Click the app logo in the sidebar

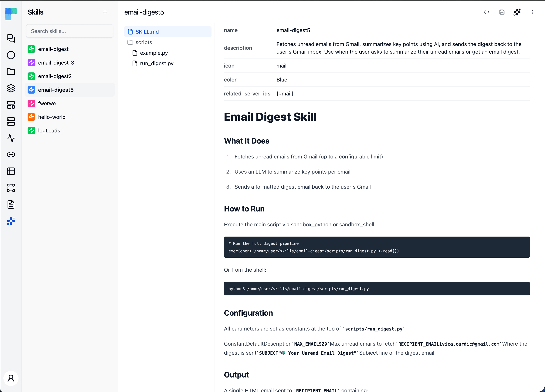(11, 14)
